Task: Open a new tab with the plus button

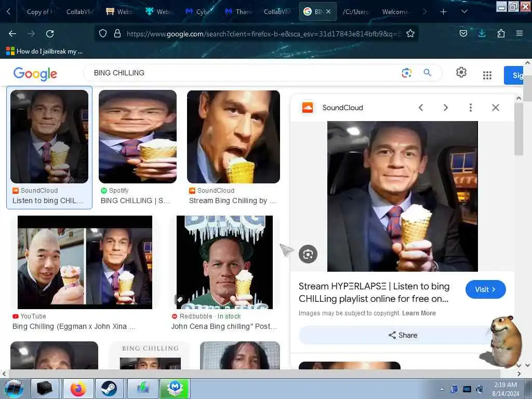Action: 444,12
